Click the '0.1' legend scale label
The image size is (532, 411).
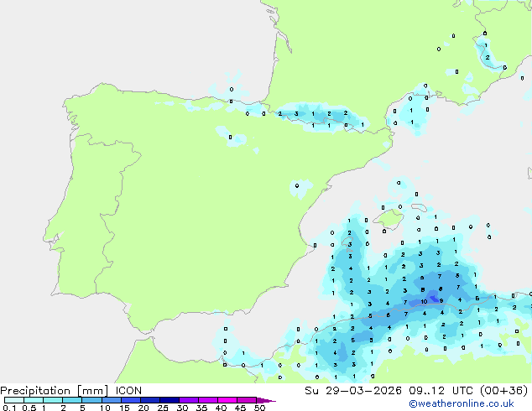pos(9,408)
